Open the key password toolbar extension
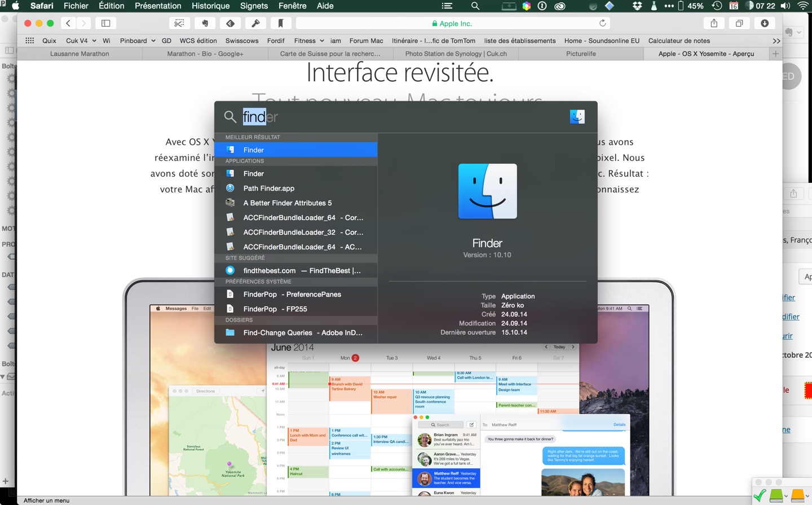The height and width of the screenshot is (505, 812). 255,23
